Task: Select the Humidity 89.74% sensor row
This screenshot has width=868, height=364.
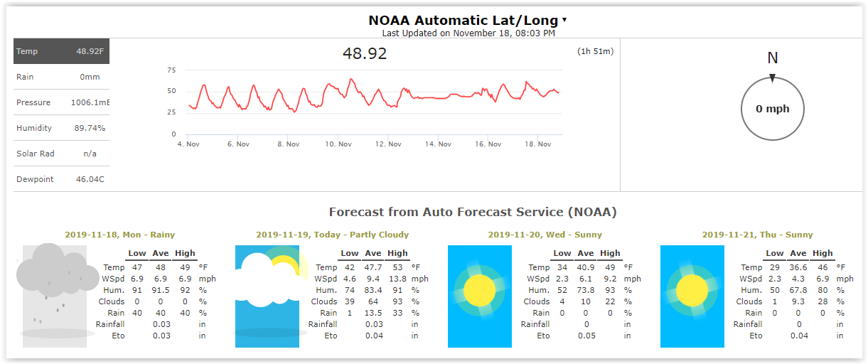Action: [62, 128]
